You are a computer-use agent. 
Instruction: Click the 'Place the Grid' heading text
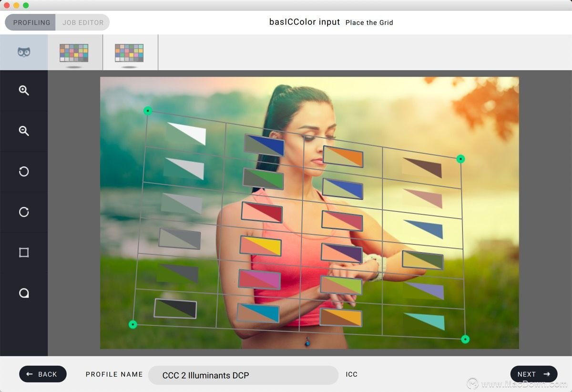[x=369, y=22]
